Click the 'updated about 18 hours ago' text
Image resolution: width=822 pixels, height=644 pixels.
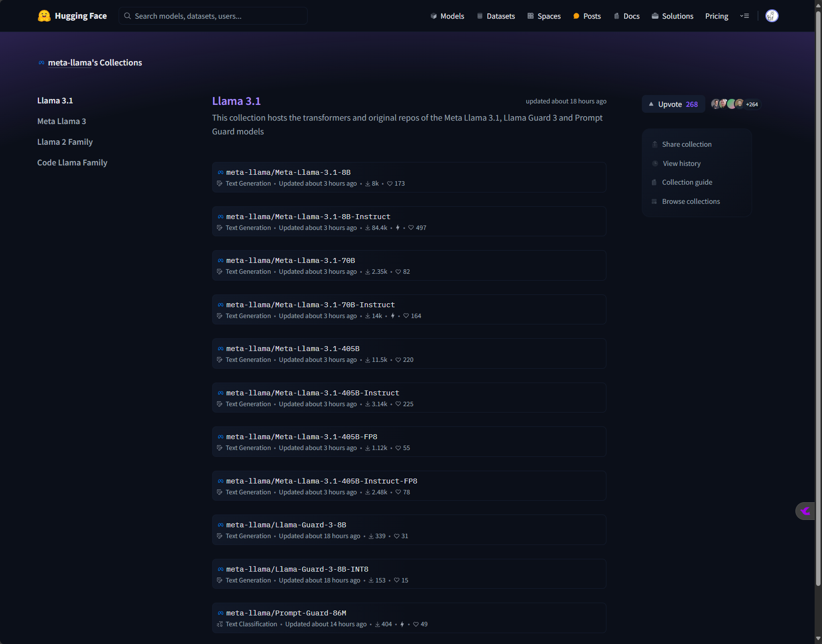point(566,101)
